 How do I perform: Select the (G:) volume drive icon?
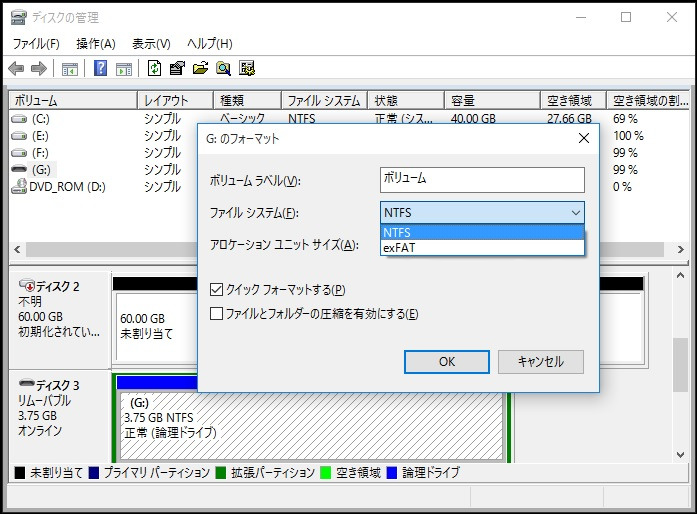pyautogui.click(x=19, y=169)
